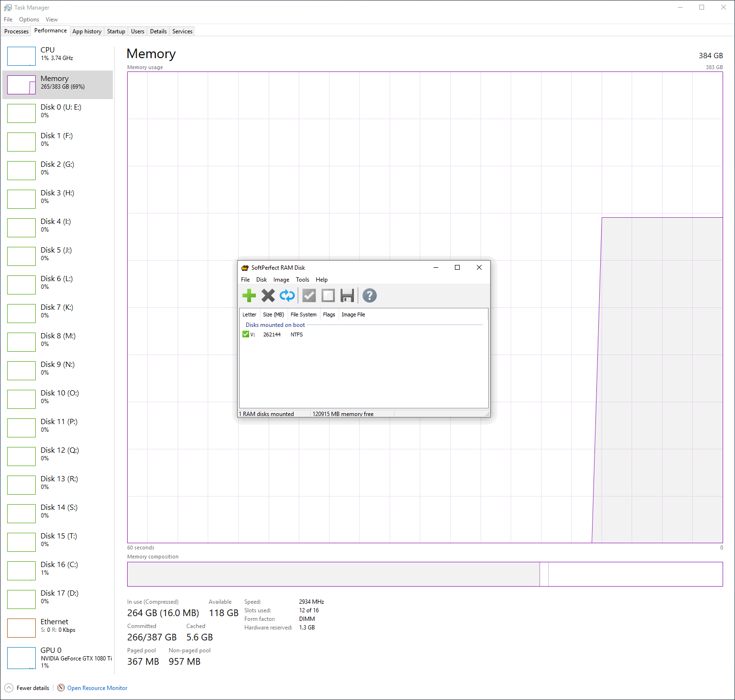Select Disk 12 (Q:) in sidebar

click(x=58, y=457)
